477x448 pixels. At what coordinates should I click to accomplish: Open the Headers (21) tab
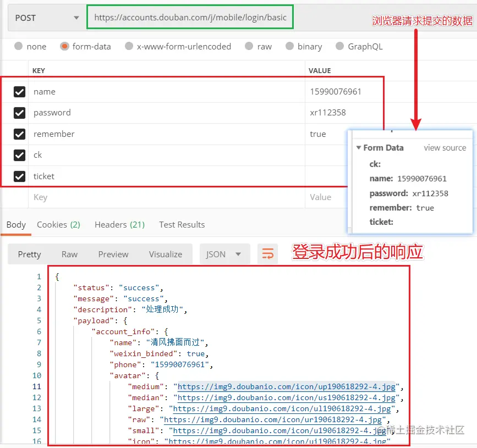point(119,225)
